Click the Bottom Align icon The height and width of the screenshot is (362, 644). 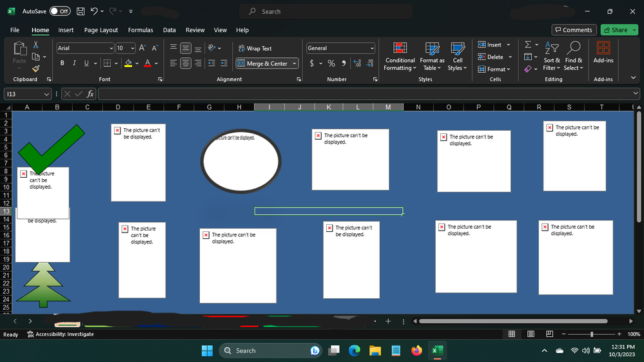click(x=198, y=48)
